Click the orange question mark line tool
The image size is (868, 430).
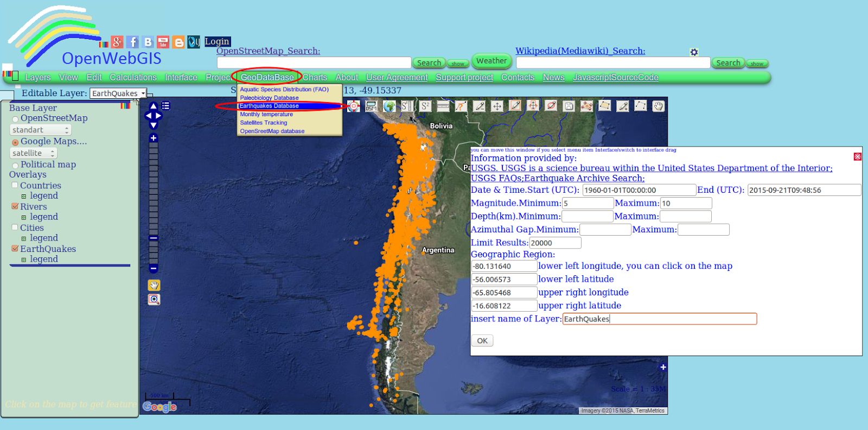click(461, 106)
